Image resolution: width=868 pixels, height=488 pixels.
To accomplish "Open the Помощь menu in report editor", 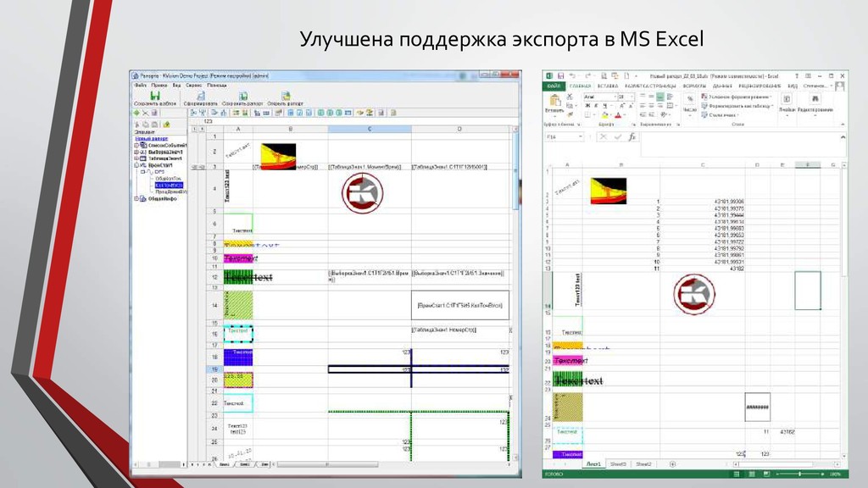I will click(x=217, y=86).
